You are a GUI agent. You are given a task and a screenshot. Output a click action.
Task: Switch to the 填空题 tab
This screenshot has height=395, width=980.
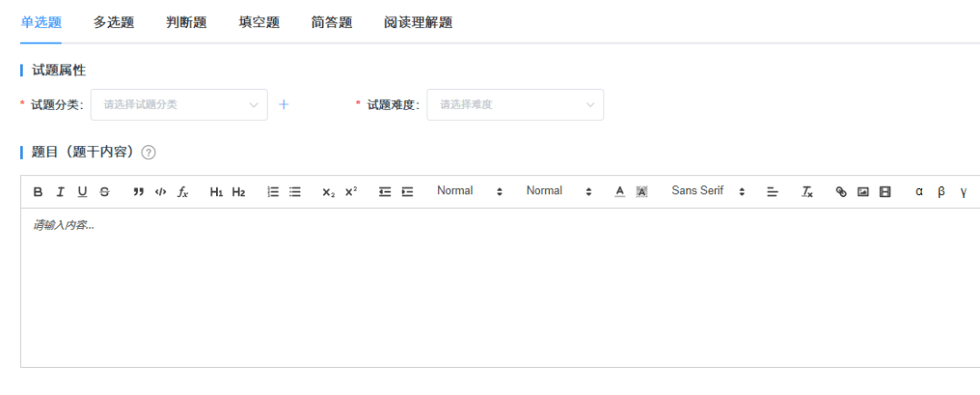pos(259,23)
